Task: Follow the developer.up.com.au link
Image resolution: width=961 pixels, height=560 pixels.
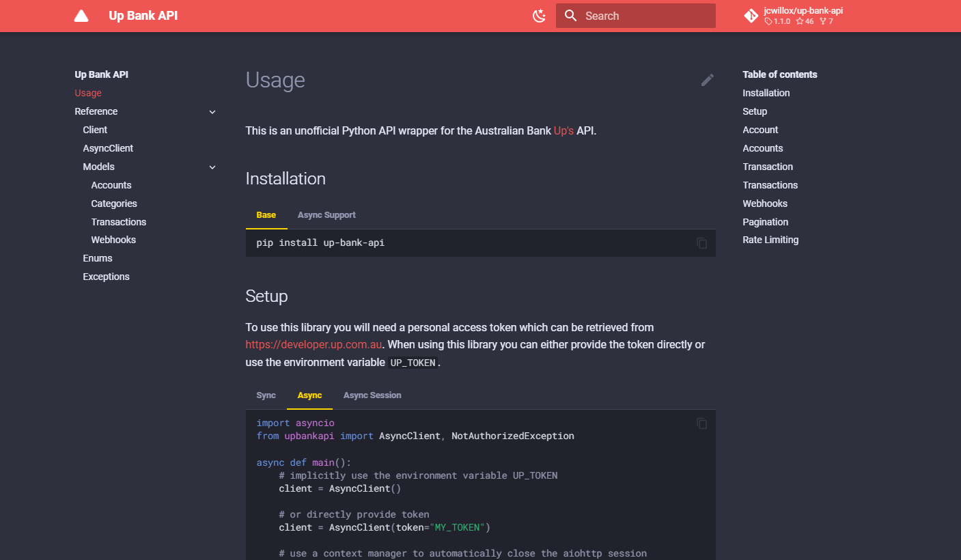Action: tap(314, 345)
